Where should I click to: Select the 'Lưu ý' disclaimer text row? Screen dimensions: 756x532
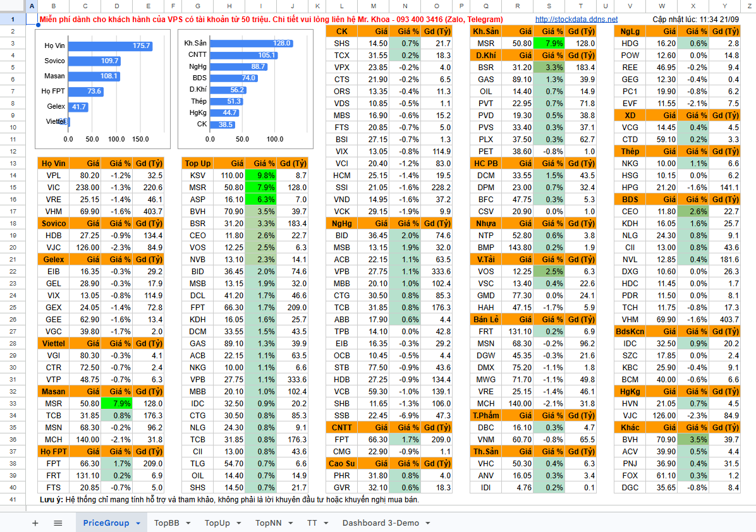[229, 500]
